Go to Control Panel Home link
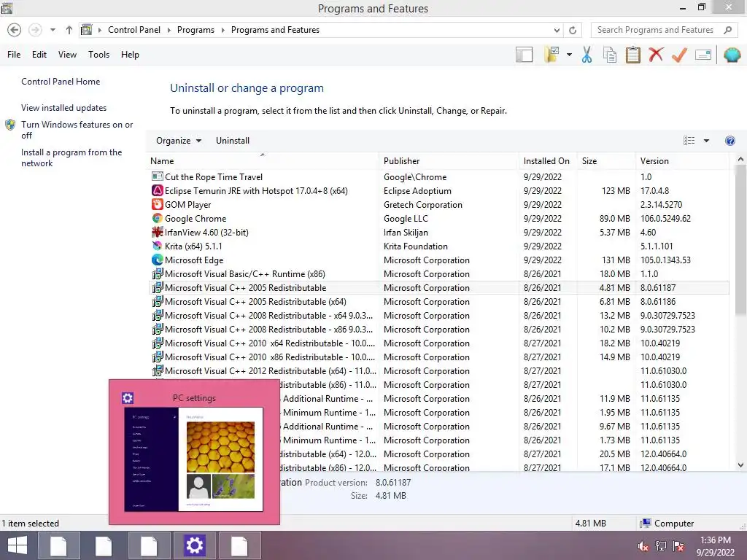Image resolution: width=747 pixels, height=560 pixels. point(61,82)
